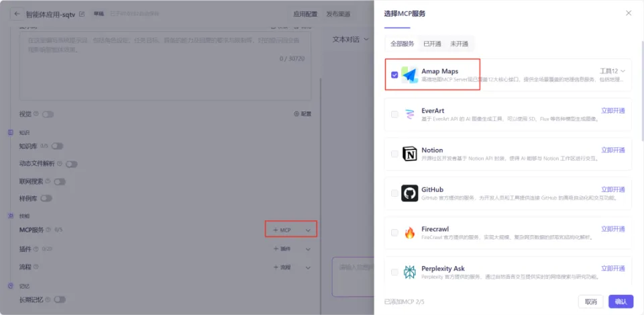Click the help icon next to 插件
Screen dimensions: 644x315
click(x=36, y=249)
